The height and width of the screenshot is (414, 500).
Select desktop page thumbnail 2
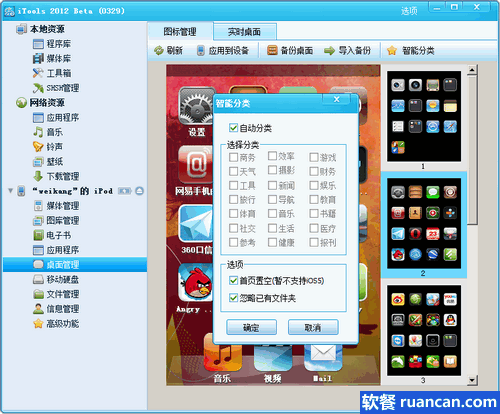tap(424, 223)
